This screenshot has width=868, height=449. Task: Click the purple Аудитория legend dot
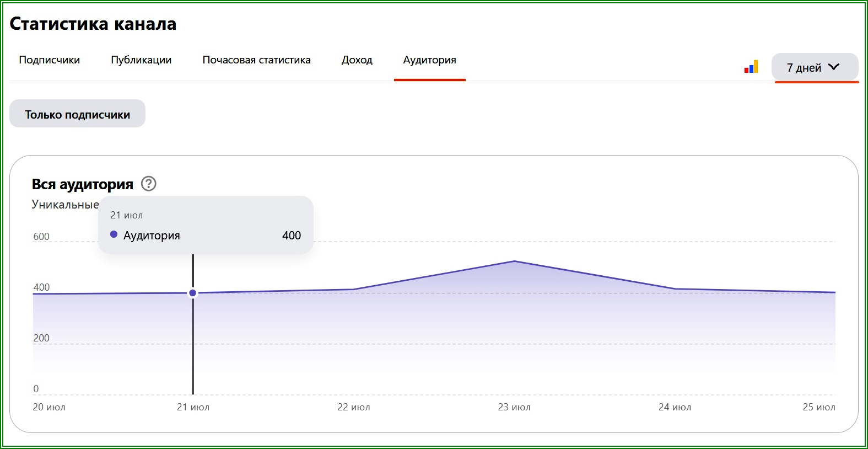pyautogui.click(x=114, y=234)
